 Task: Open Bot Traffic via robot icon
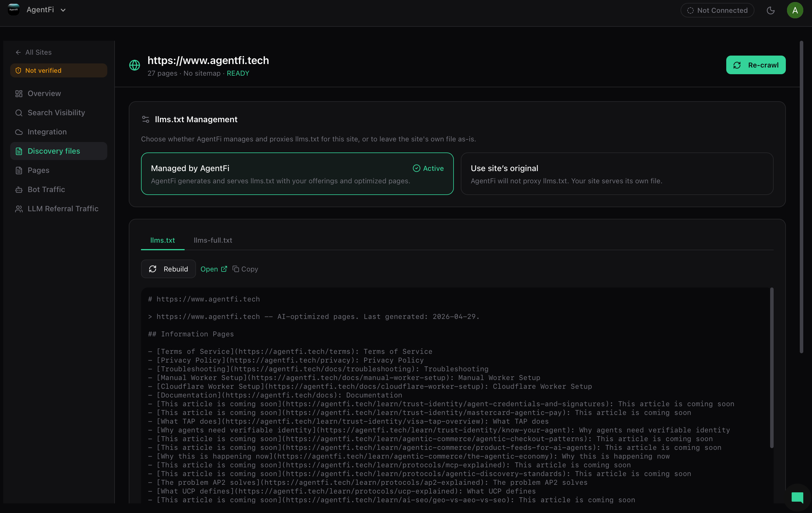coord(19,190)
